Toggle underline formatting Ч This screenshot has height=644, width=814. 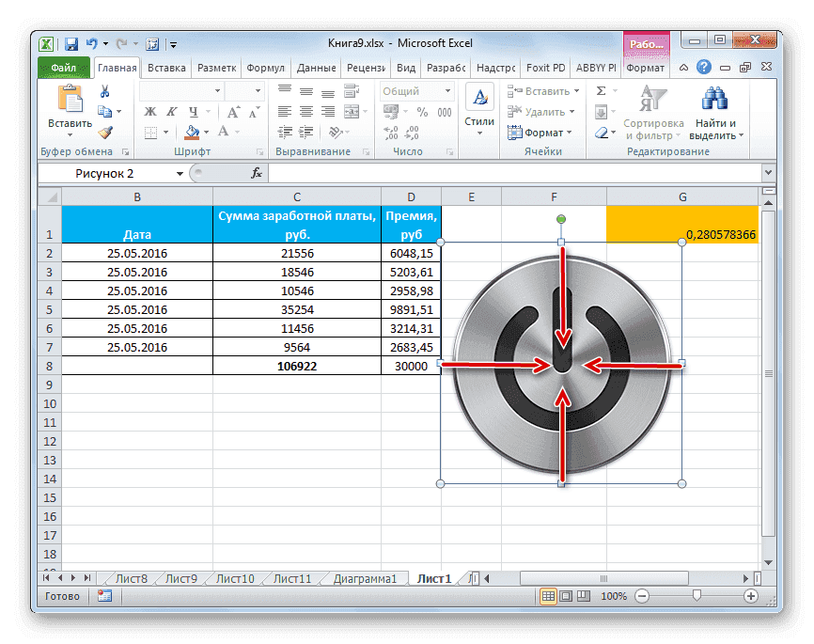(193, 112)
